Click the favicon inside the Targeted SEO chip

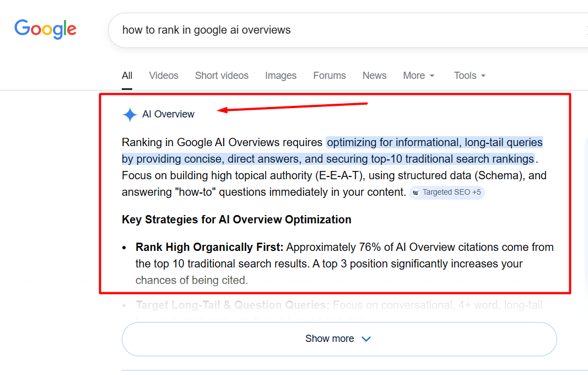[416, 192]
